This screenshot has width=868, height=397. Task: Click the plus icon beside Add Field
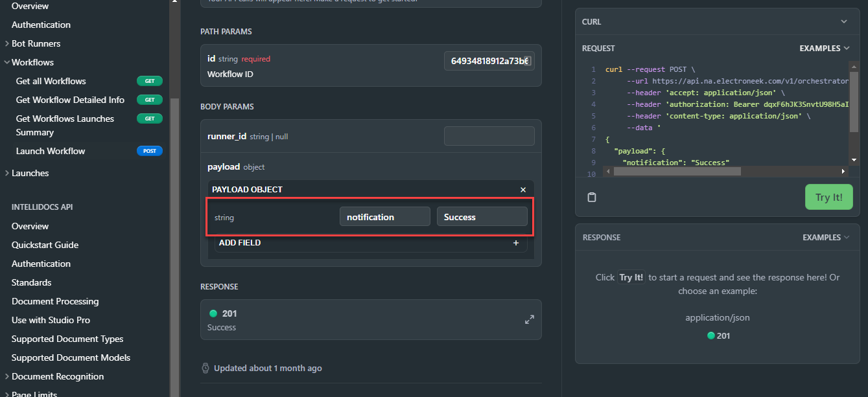(516, 243)
